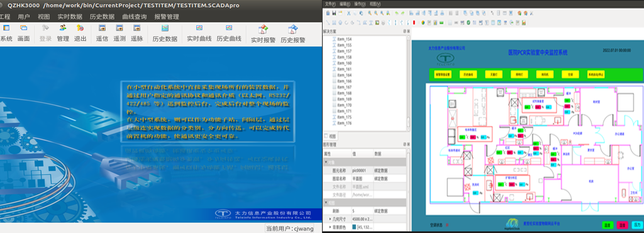Click the red rectangle tool icon in the editor
Image resolution: width=644 pixels, height=233 pixels.
(414, 23)
